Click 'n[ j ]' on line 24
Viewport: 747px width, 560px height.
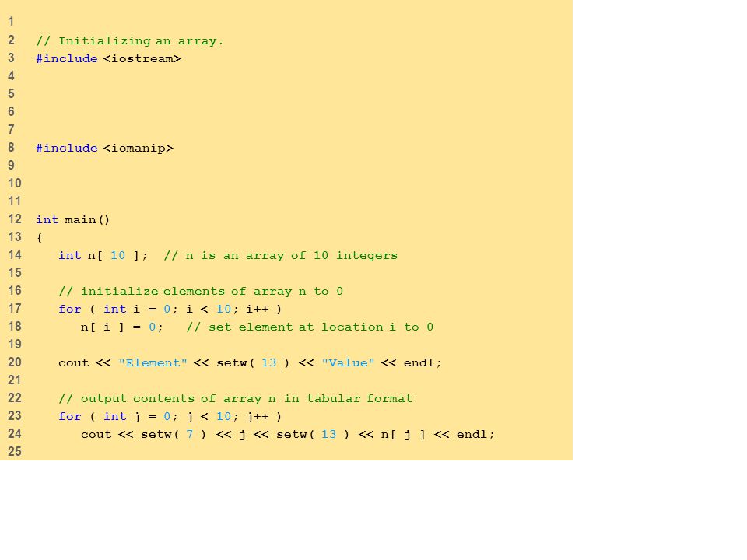(403, 434)
